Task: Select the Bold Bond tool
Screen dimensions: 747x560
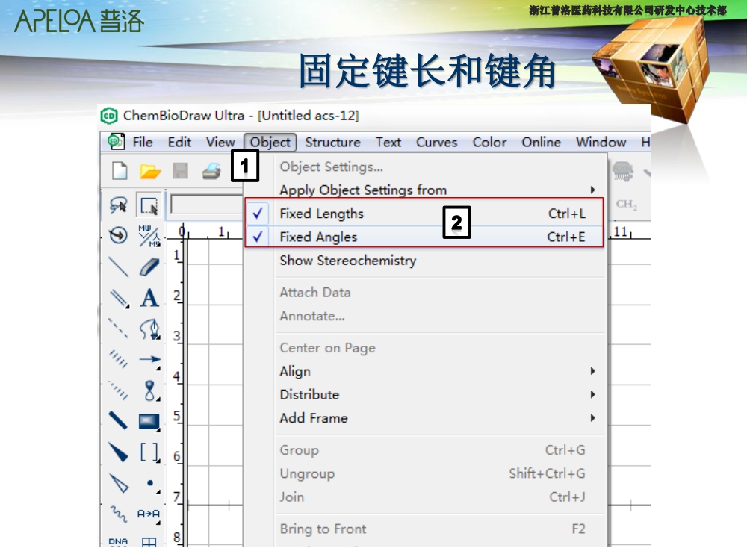Action: [x=118, y=421]
